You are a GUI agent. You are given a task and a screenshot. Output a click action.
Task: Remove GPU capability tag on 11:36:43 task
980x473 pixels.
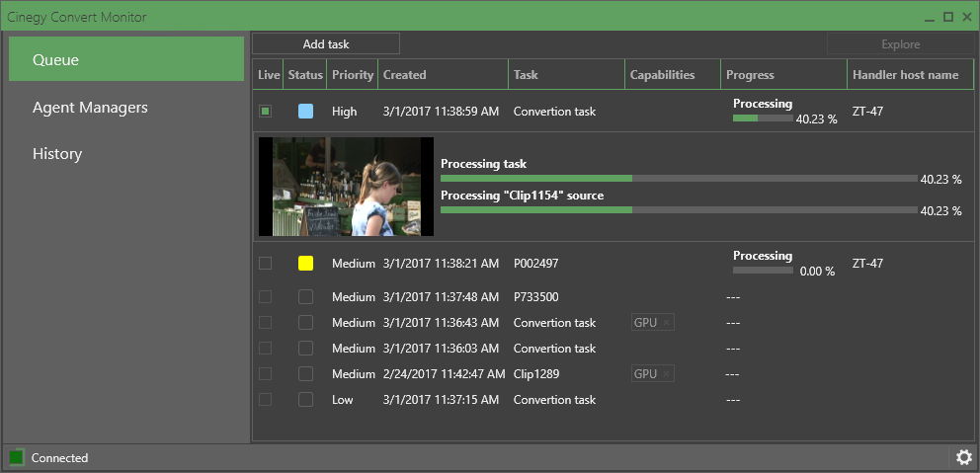(x=666, y=323)
